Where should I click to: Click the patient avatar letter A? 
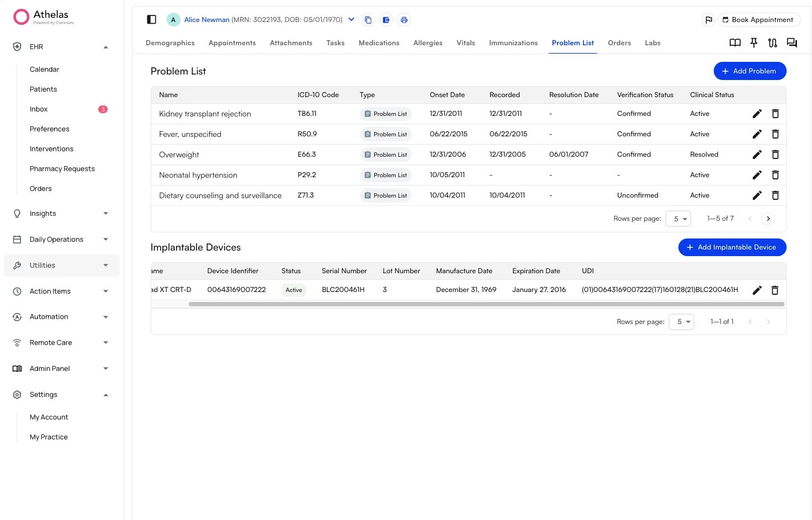[173, 20]
